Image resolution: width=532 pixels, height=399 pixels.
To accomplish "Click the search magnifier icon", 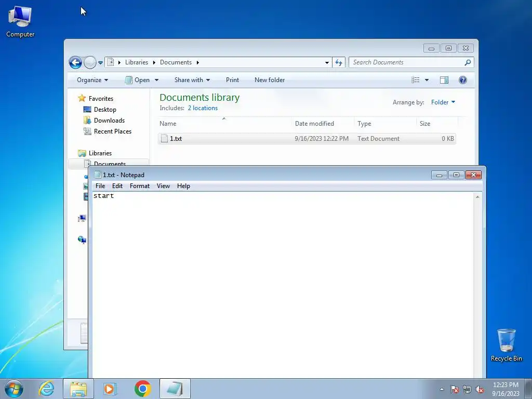I will (468, 62).
